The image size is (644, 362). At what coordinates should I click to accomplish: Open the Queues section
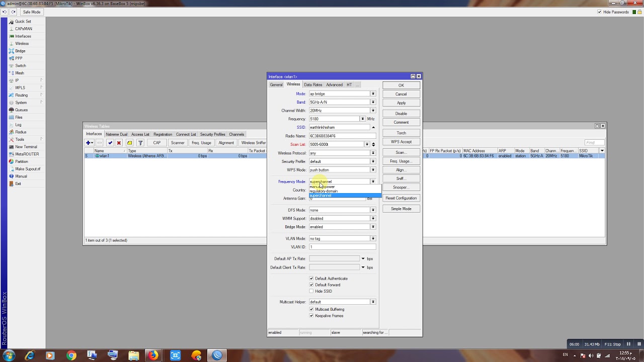pyautogui.click(x=21, y=110)
